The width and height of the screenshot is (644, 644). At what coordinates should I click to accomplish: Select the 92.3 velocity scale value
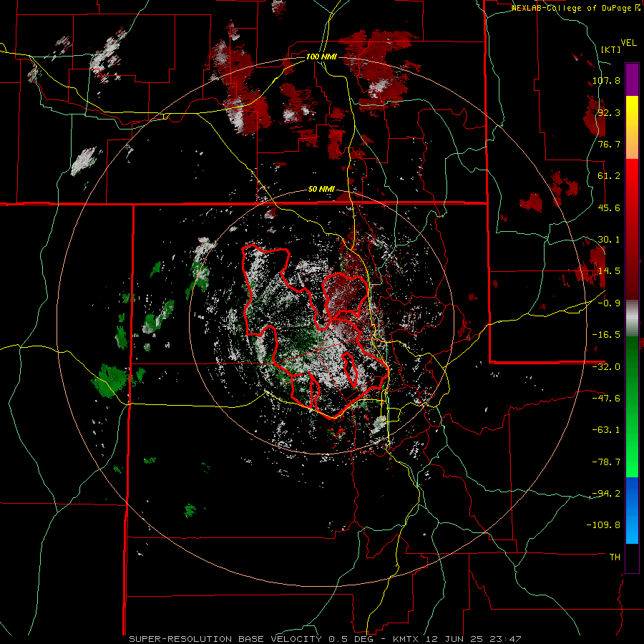pos(609,112)
